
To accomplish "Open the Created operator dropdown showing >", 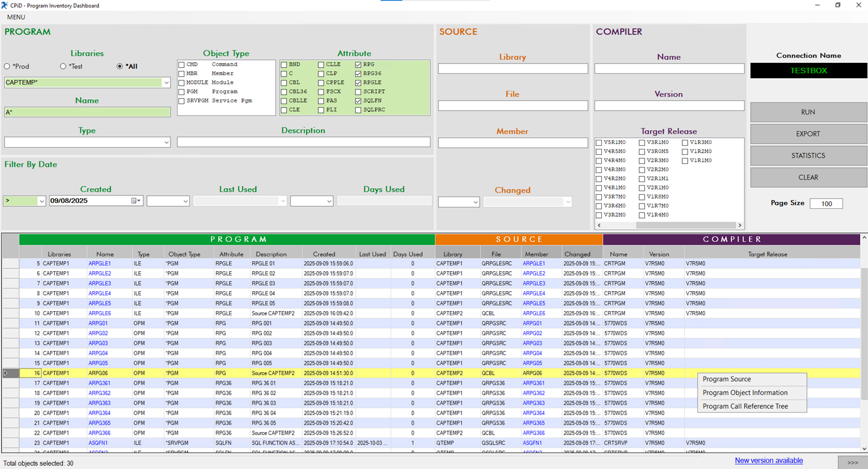I will pos(42,201).
